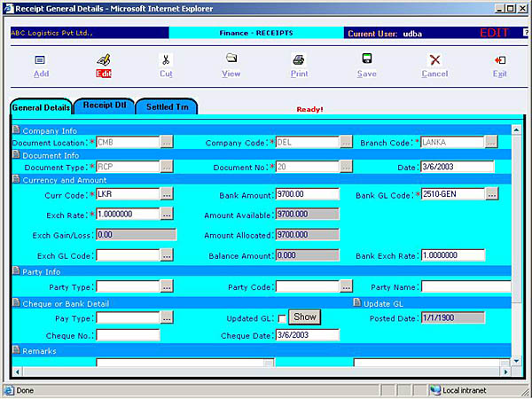Switch to the Settled Trn tab
Viewport: 532px width, 399px height.
coord(167,106)
